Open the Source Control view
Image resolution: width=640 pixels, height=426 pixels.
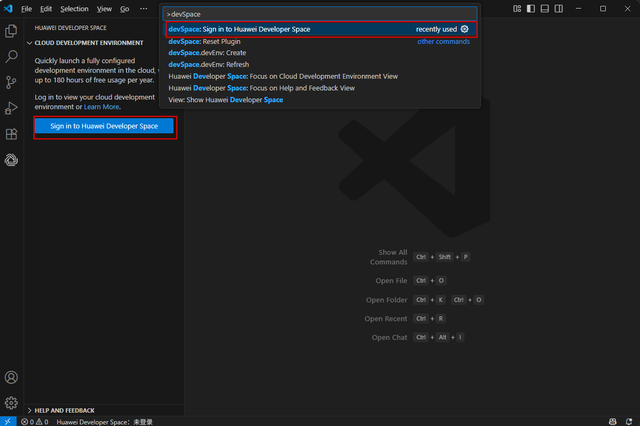pyautogui.click(x=11, y=82)
